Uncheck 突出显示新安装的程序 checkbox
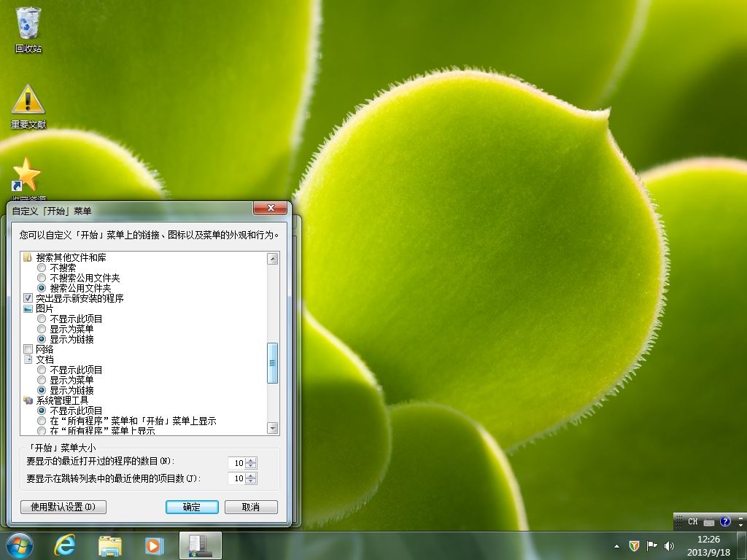 pos(28,298)
